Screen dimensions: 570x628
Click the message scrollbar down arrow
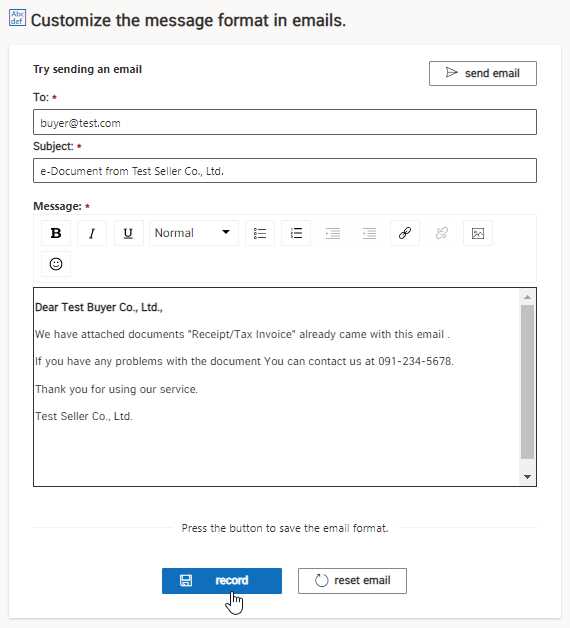tap(528, 477)
